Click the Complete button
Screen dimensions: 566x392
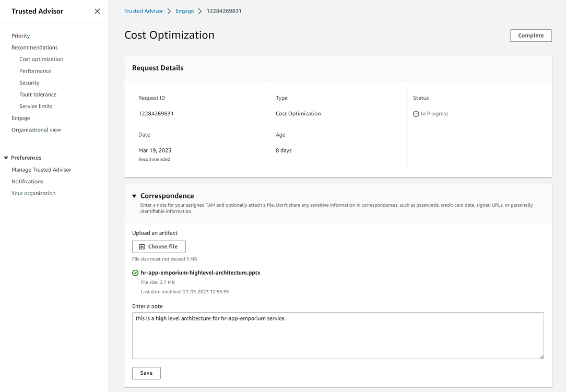coord(530,35)
